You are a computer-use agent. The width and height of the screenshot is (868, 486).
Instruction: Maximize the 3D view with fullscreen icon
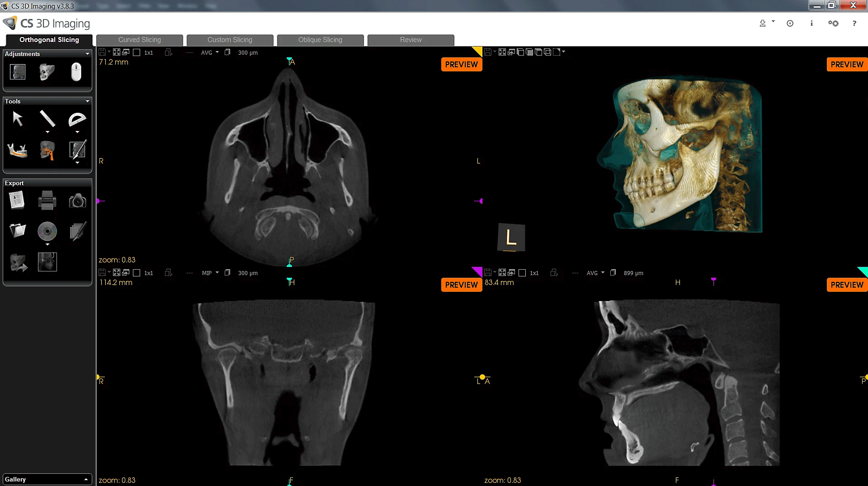tap(502, 52)
